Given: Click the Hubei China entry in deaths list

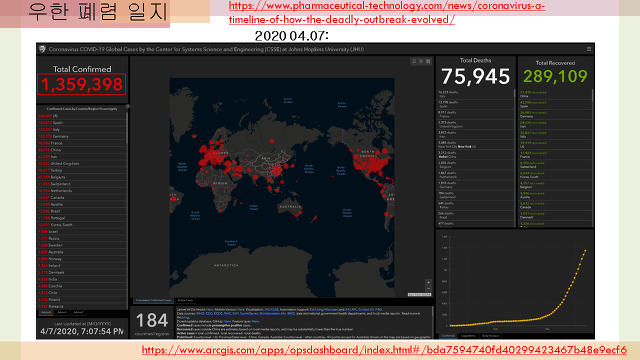Looking at the screenshot, I should point(475,155).
